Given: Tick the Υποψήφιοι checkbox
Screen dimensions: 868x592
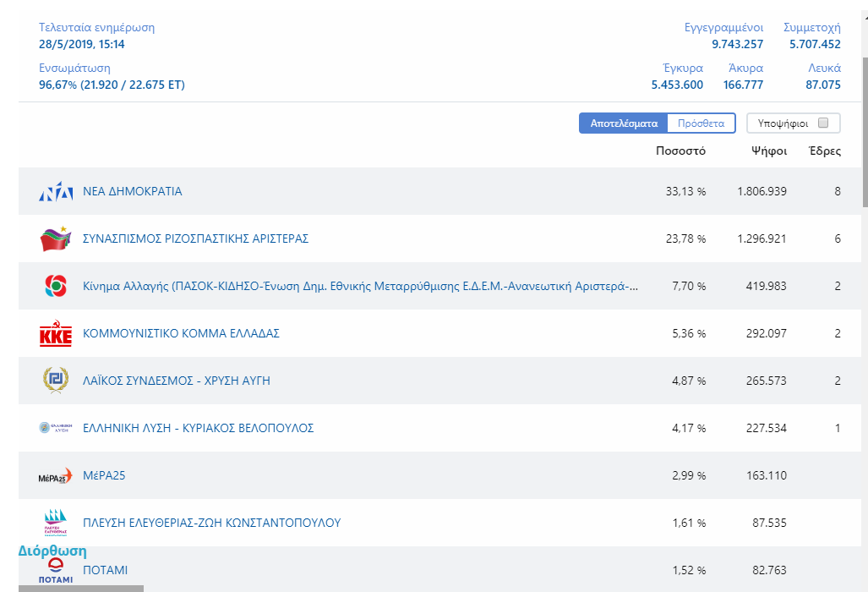Looking at the screenshot, I should pyautogui.click(x=823, y=123).
